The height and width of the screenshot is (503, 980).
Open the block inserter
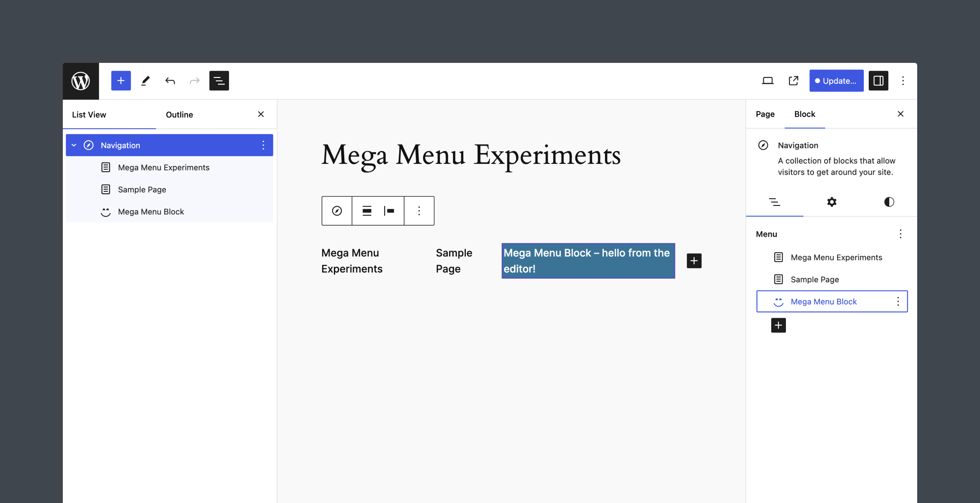pyautogui.click(x=121, y=80)
